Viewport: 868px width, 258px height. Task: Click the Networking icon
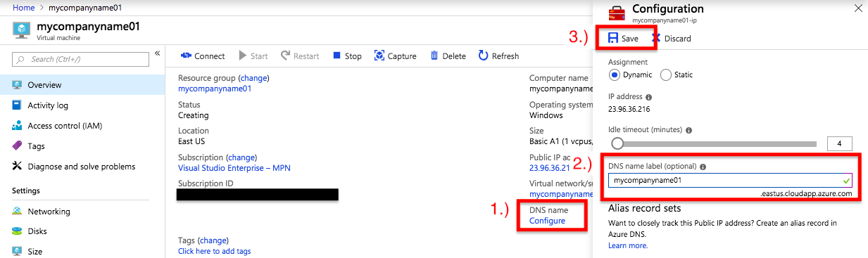(16, 211)
